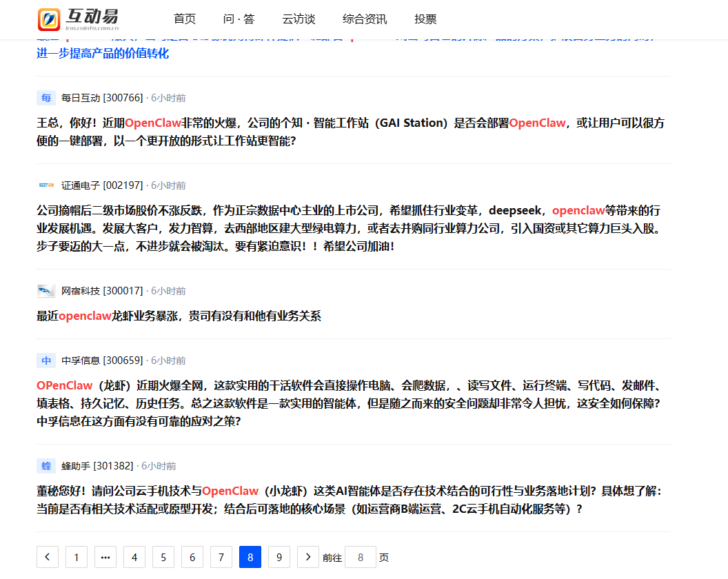Screen dimensions: 728x579
Task: Select the 综合资讯 navigation item
Action: coord(365,19)
